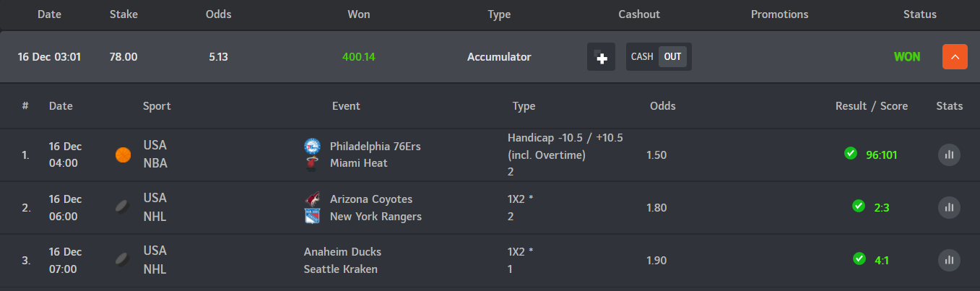The image size is (980, 291).
Task: Click the Arizona Coyotes team logo
Action: coord(312,199)
